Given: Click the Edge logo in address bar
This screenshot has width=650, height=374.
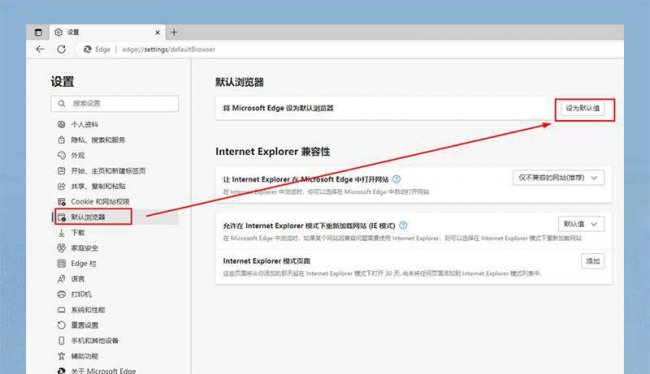Looking at the screenshot, I should (x=87, y=49).
